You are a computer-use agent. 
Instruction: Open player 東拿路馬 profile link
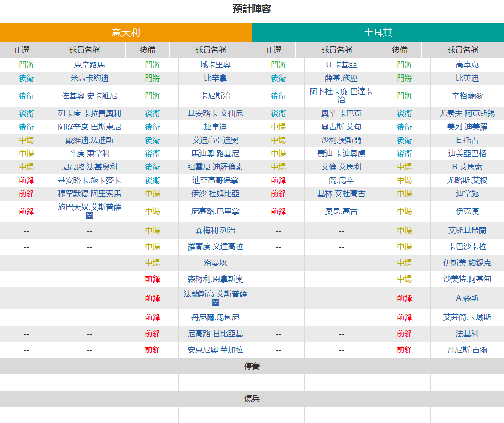(x=89, y=65)
